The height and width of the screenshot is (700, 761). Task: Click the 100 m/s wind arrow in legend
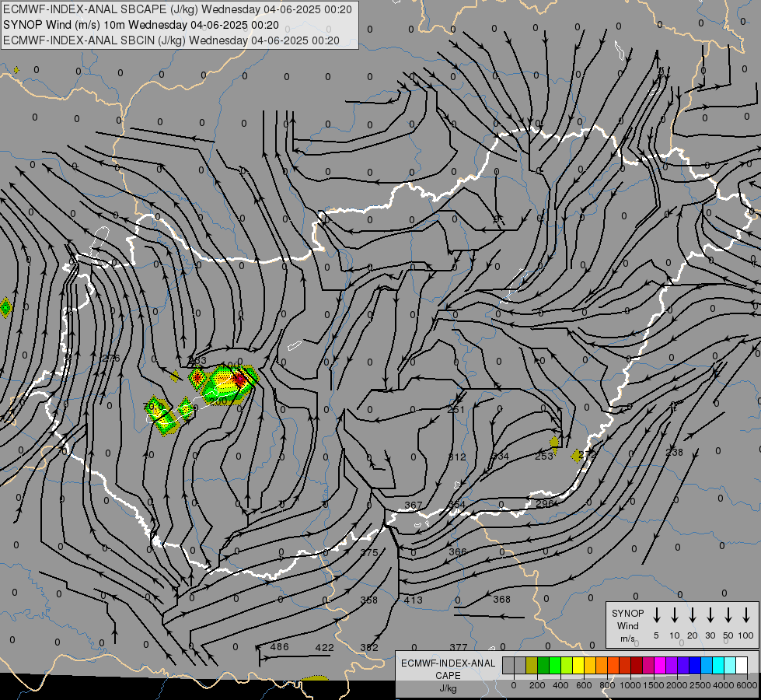[746, 615]
